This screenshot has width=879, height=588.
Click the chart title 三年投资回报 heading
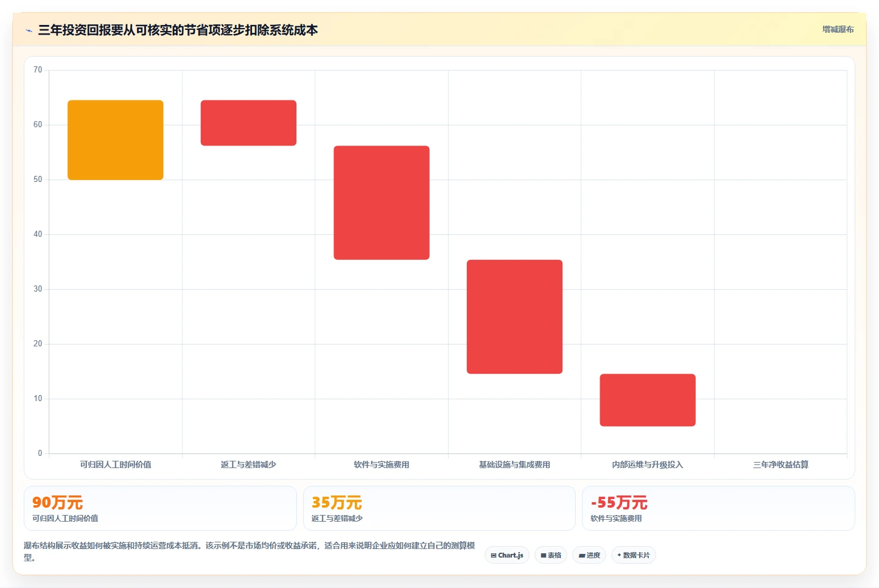point(178,30)
